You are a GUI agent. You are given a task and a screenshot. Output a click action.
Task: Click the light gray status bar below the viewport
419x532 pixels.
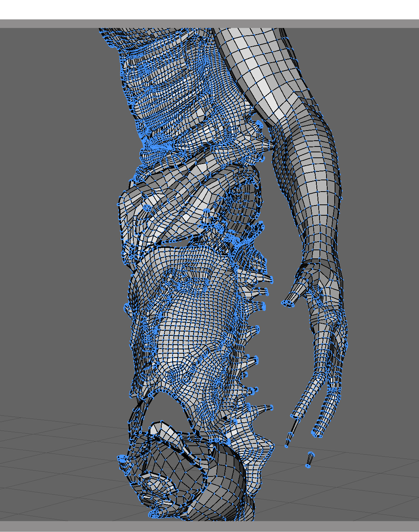pyautogui.click(x=209, y=526)
